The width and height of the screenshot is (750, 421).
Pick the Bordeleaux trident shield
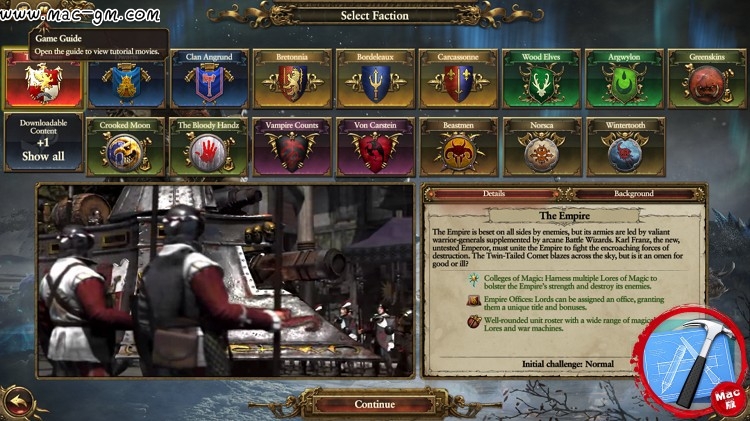coord(375,79)
